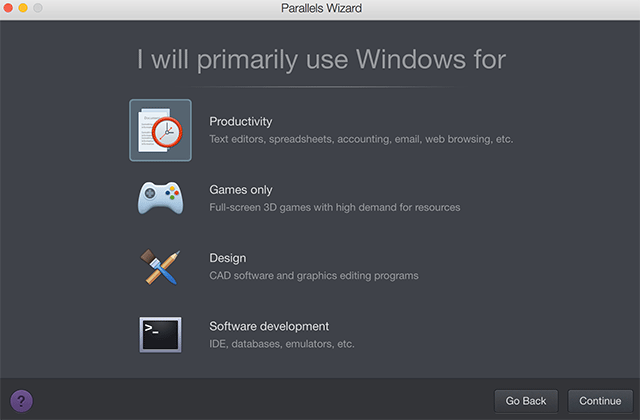Viewport: 640px width, 420px height.
Task: Pick the Design brush-and-pencil icon
Action: pyautogui.click(x=160, y=267)
